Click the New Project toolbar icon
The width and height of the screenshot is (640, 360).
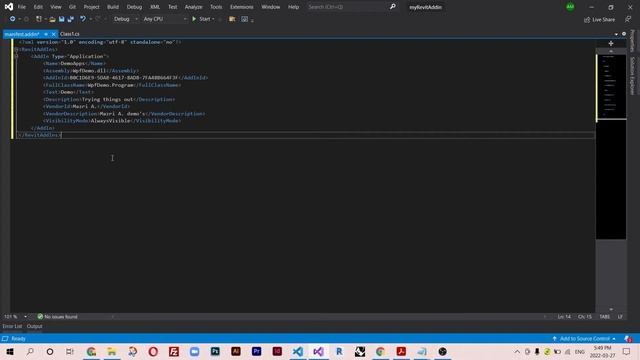point(39,19)
